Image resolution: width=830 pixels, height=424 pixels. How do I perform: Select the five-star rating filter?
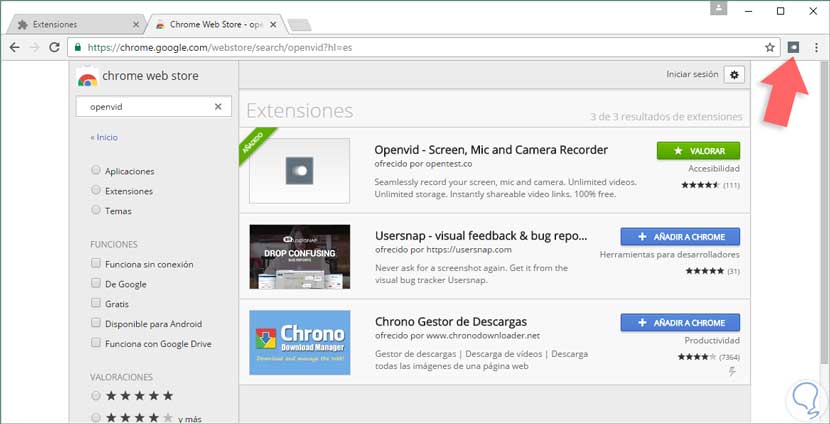tap(96, 395)
